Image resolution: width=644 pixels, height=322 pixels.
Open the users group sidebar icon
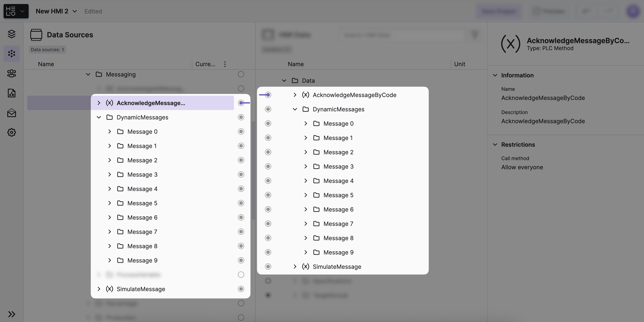pos(11,73)
